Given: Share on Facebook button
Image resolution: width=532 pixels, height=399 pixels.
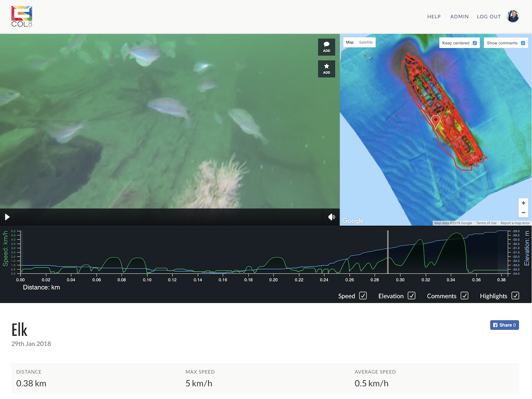Looking at the screenshot, I should tap(505, 325).
